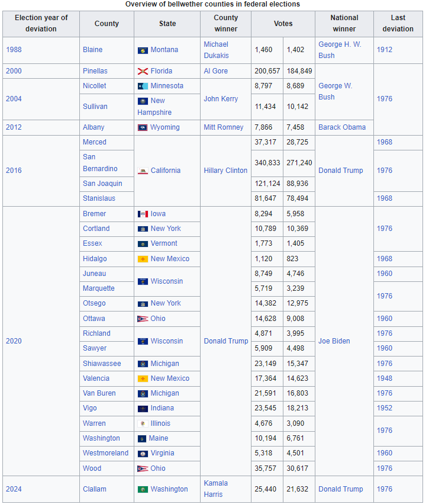This screenshot has width=429, height=504.
Task: Open the 1912 last deviation link
Action: pos(385,50)
